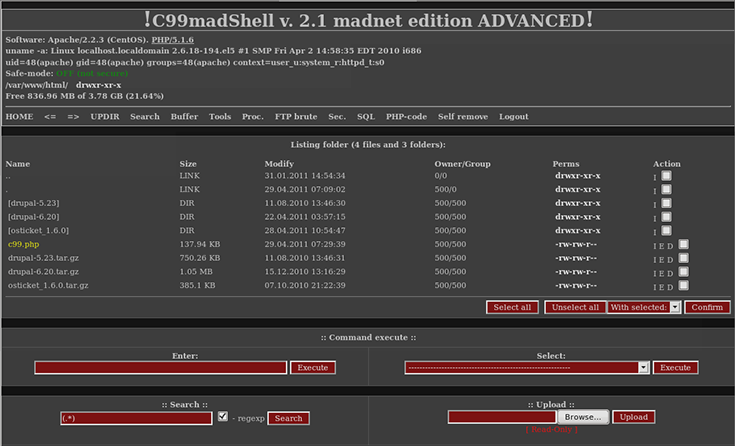Focus the search pattern input field

point(136,418)
